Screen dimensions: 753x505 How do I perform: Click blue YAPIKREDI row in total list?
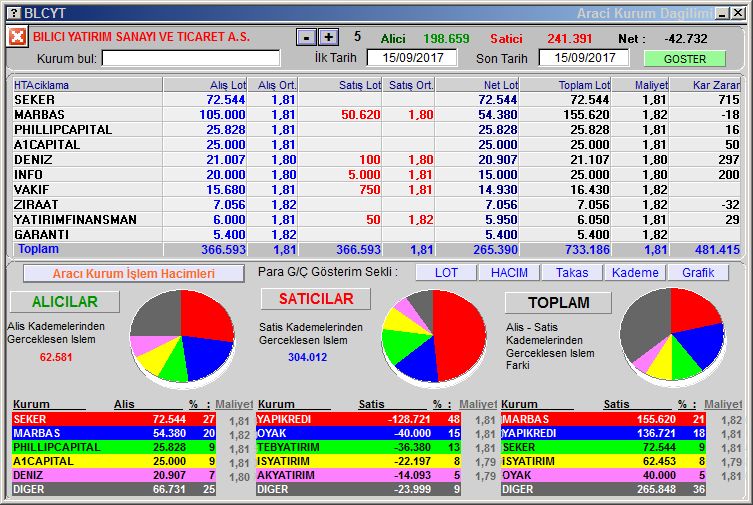[x=603, y=433]
